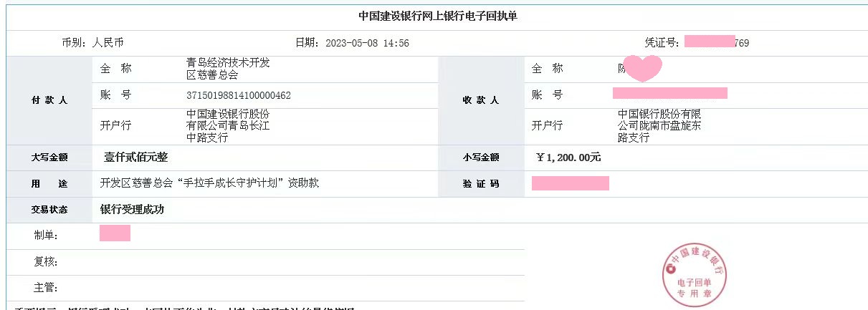Select payer name 青岛经济技术开发区慈善总会
The image size is (868, 310).
228,69
